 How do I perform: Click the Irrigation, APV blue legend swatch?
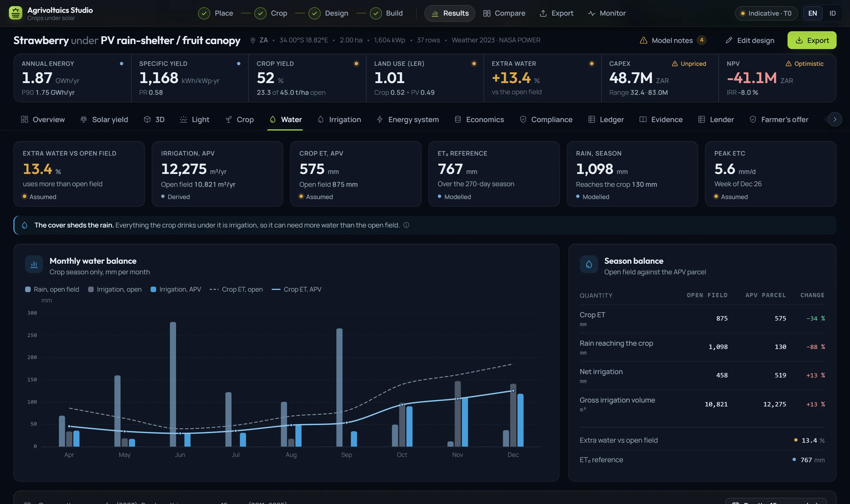pos(153,289)
